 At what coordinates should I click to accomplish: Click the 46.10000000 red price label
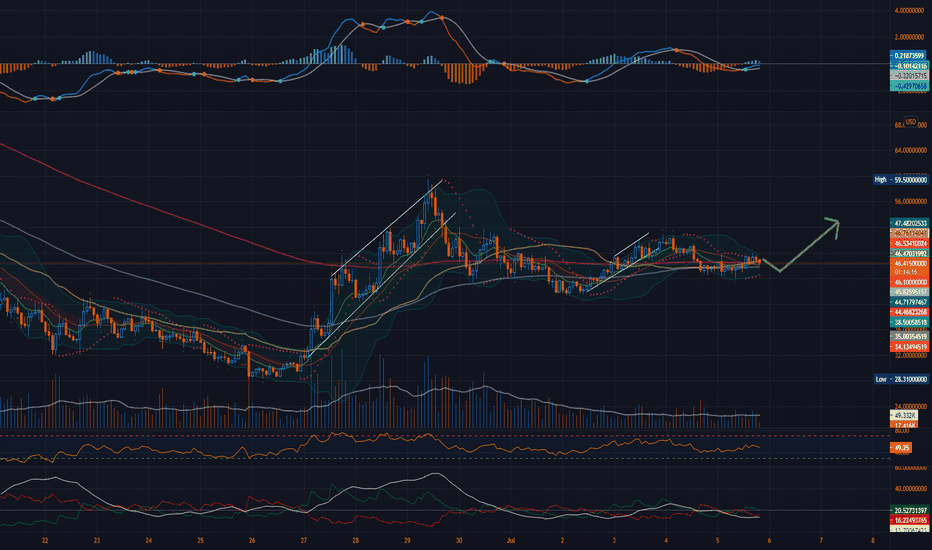point(909,282)
